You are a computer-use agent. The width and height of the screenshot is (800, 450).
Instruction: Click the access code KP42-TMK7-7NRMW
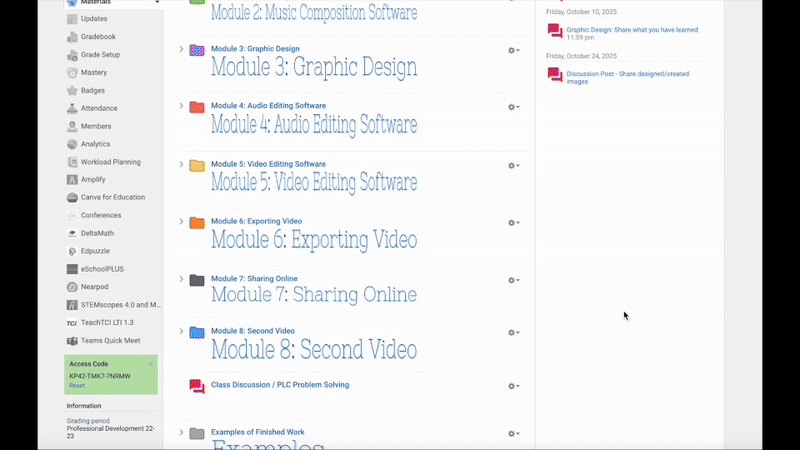point(100,376)
